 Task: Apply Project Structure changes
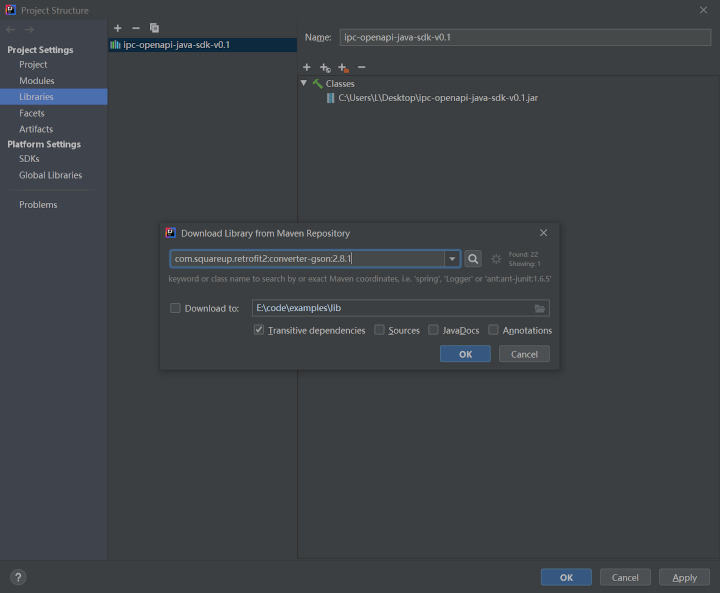click(684, 577)
